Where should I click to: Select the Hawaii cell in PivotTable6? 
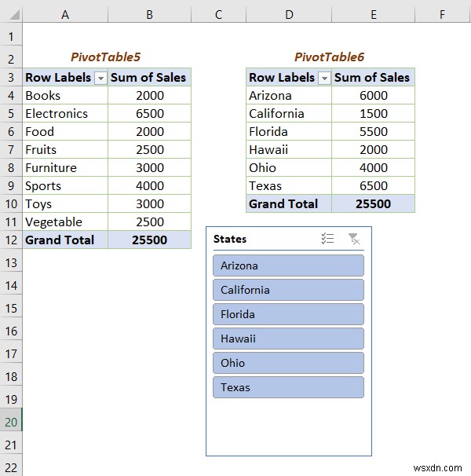coord(289,150)
